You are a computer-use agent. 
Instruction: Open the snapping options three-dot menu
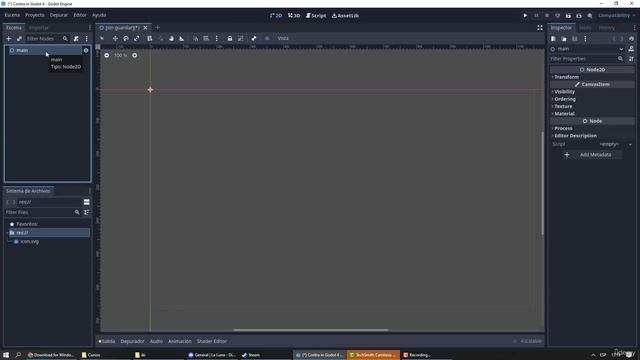tap(217, 38)
